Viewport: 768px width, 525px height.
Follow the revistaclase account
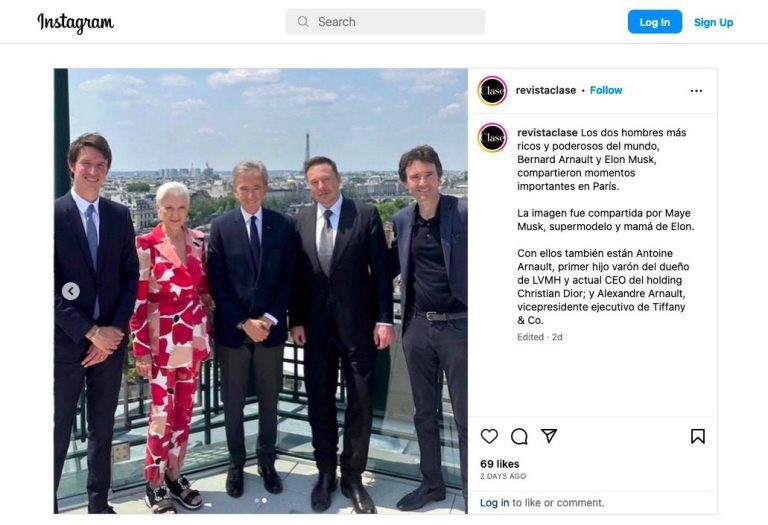tap(606, 90)
